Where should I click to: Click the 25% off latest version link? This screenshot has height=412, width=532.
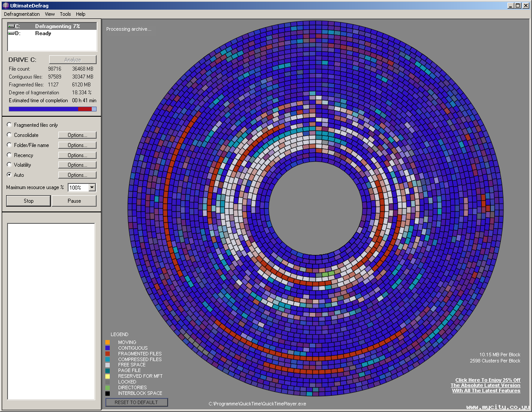coord(486,385)
